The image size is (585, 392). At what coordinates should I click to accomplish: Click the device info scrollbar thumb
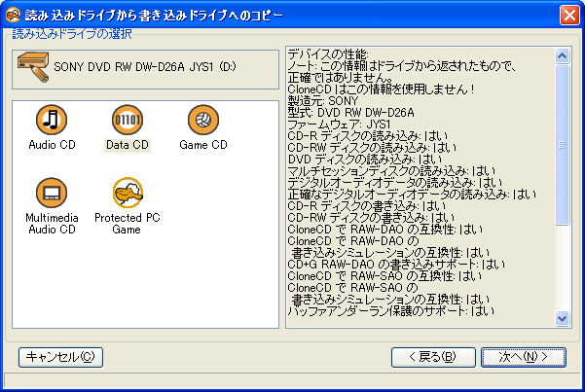point(562,145)
